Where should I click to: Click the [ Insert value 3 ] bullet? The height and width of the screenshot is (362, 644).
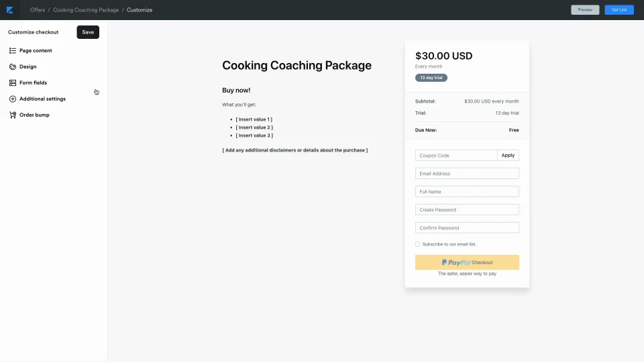[x=254, y=135]
